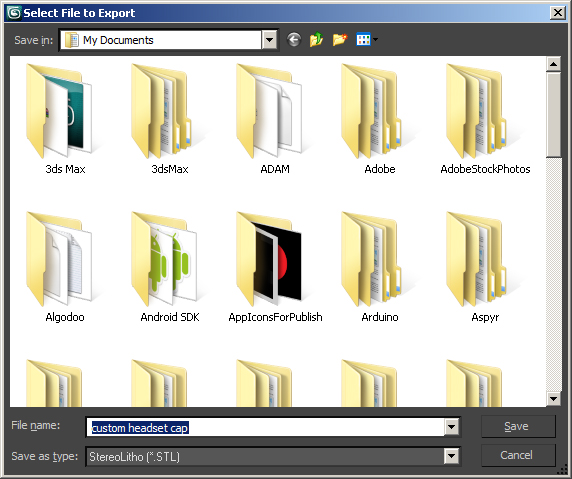The width and height of the screenshot is (572, 479).
Task: Click the StereoLitho (*.STL) type combo box
Action: pos(273,456)
